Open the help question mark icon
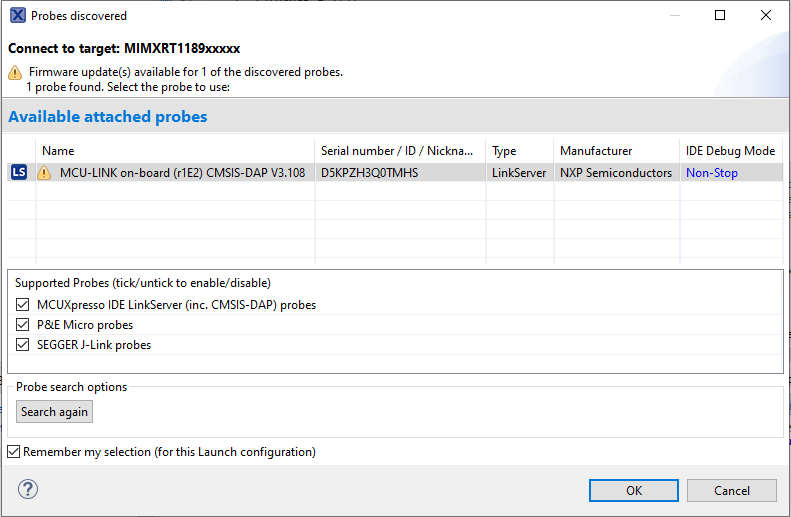The image size is (791, 517). pyautogui.click(x=28, y=489)
